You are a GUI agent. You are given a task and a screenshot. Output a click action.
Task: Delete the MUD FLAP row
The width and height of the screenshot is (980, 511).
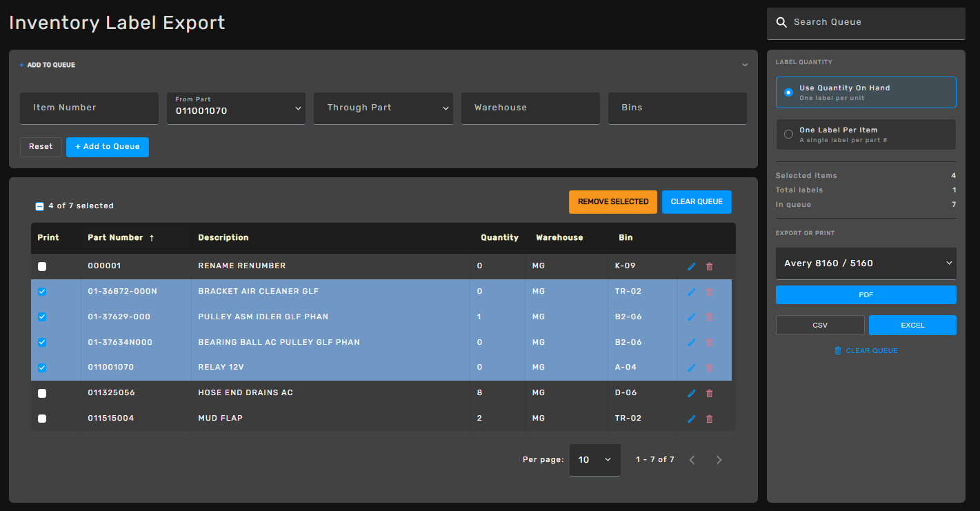tap(710, 419)
